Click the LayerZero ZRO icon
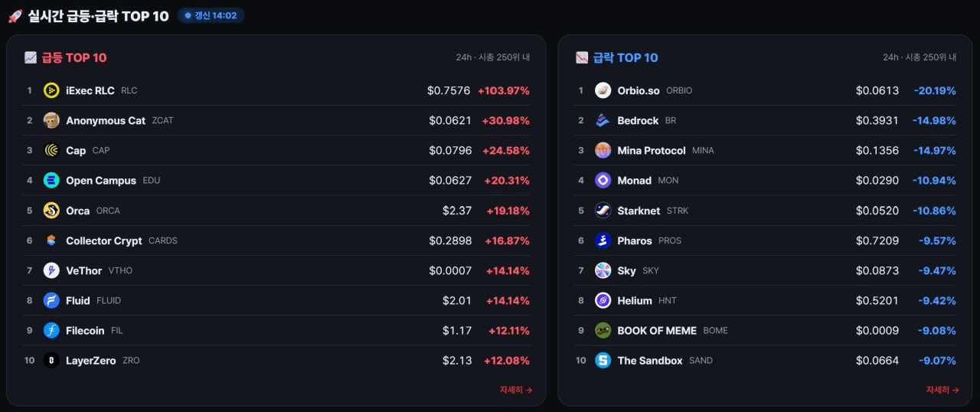980x412 pixels. coord(51,361)
